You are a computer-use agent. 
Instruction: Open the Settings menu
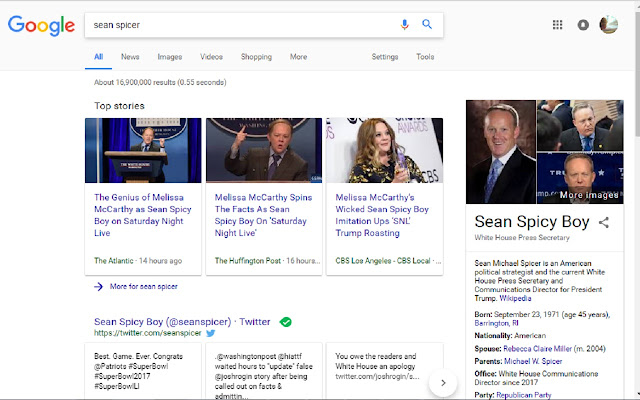pyautogui.click(x=385, y=57)
